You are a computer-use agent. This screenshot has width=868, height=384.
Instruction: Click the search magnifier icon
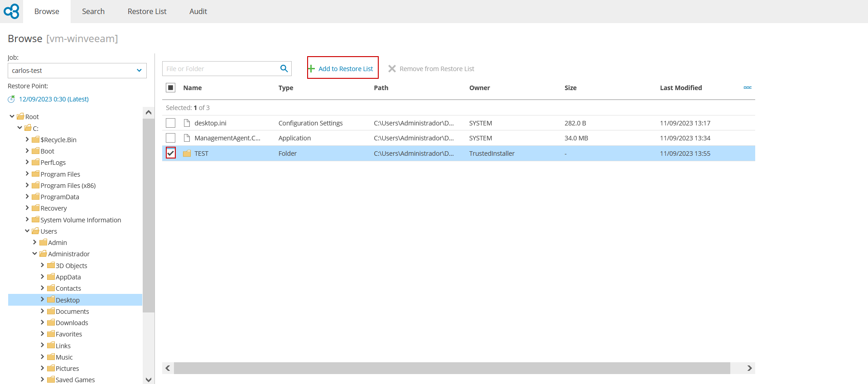(284, 68)
